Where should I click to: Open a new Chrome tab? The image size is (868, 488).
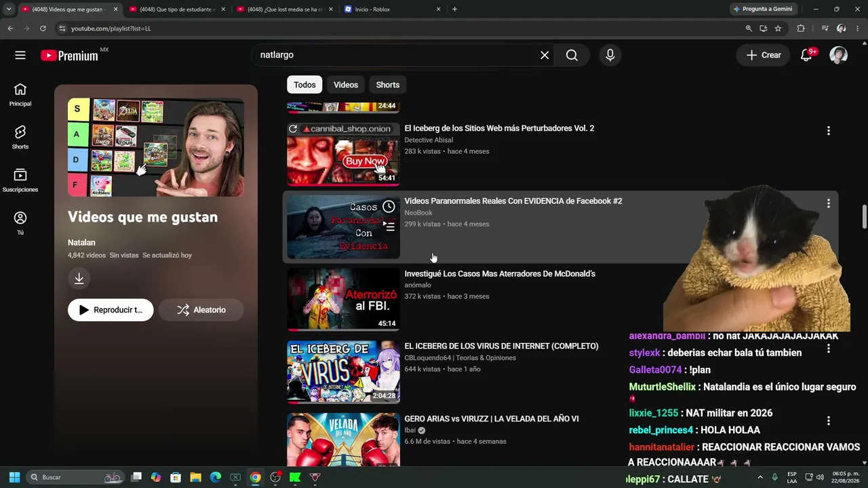(x=454, y=9)
